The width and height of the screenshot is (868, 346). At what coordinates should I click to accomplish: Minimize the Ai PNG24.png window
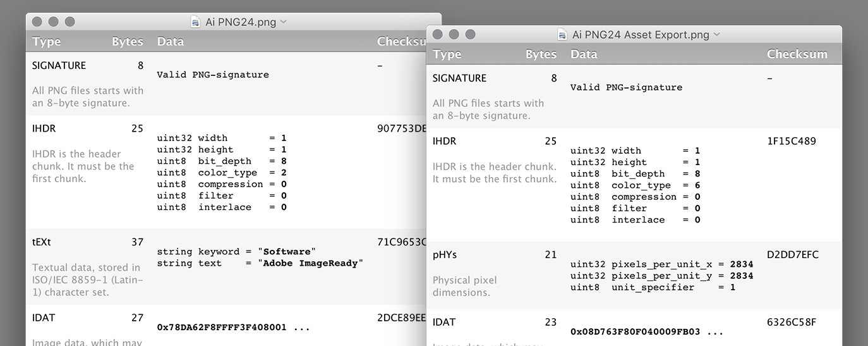point(54,22)
